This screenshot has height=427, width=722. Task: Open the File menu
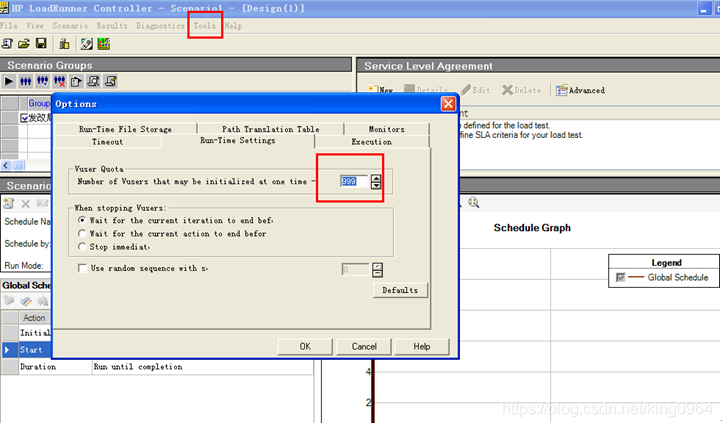(9, 26)
